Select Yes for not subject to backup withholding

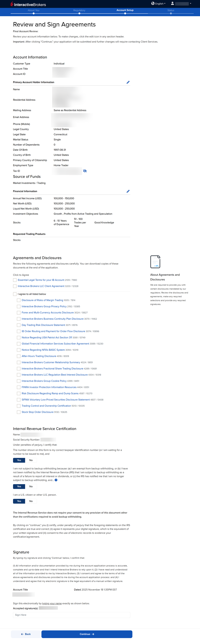(x=19, y=487)
